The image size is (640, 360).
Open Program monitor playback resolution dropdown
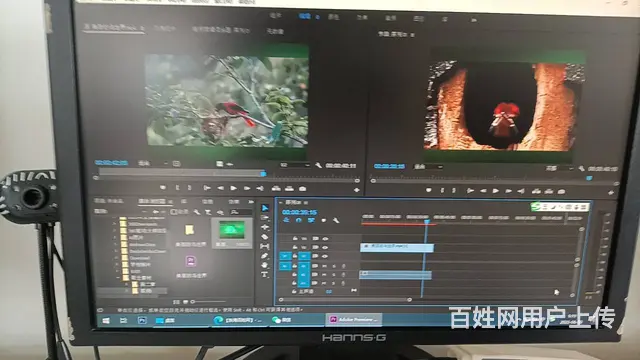pos(560,168)
